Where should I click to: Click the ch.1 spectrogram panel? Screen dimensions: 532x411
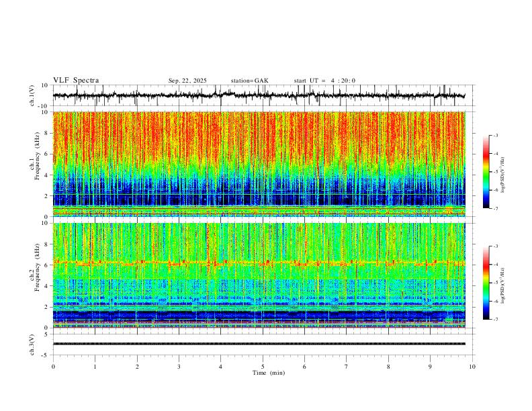coord(259,164)
